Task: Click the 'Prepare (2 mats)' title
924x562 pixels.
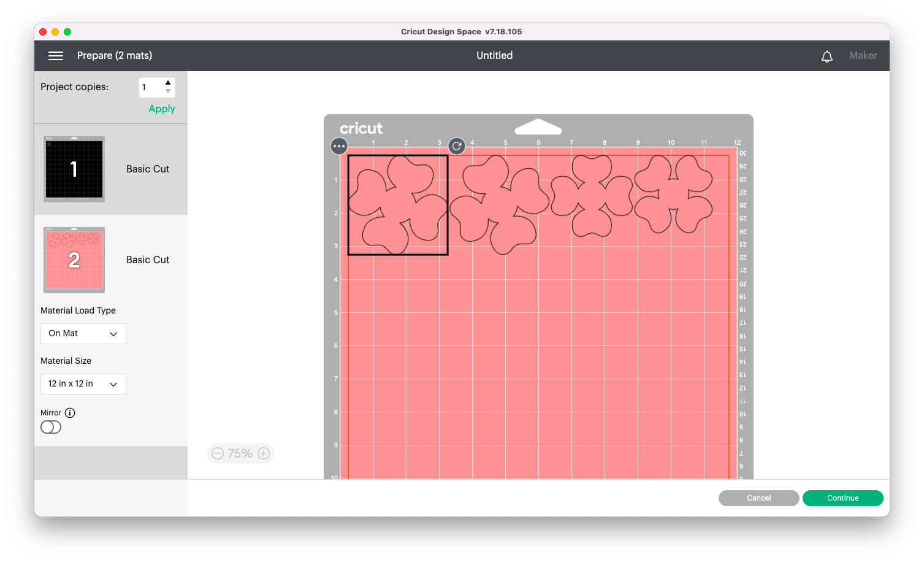Action: (115, 56)
